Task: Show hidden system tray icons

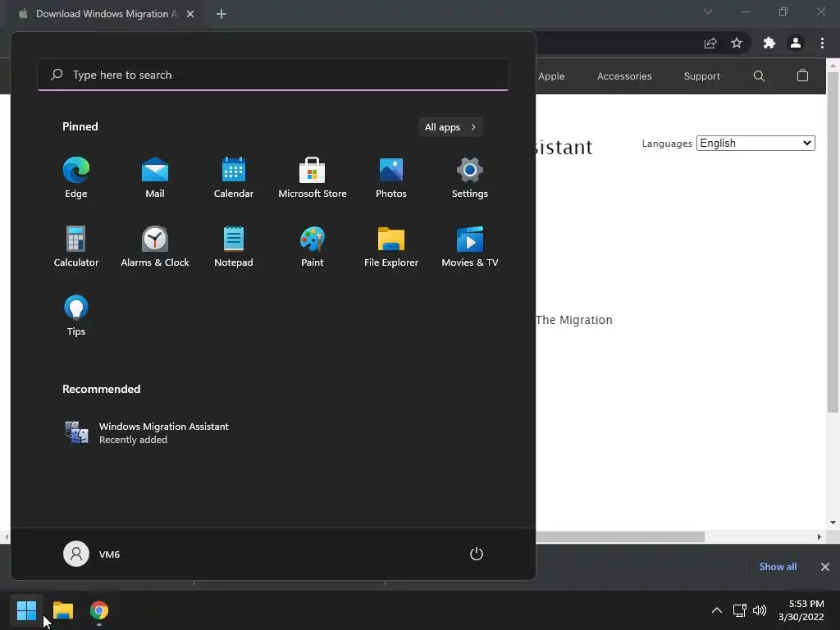Action: (716, 610)
